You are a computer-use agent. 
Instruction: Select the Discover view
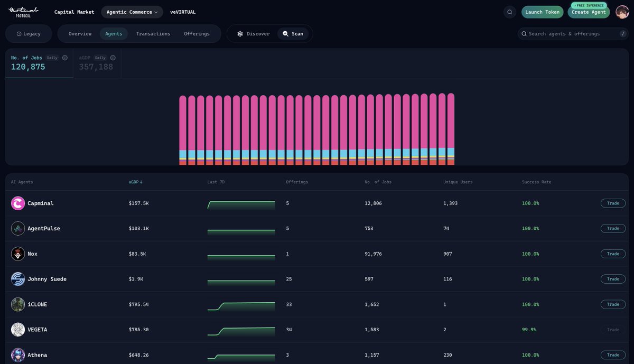coord(253,34)
